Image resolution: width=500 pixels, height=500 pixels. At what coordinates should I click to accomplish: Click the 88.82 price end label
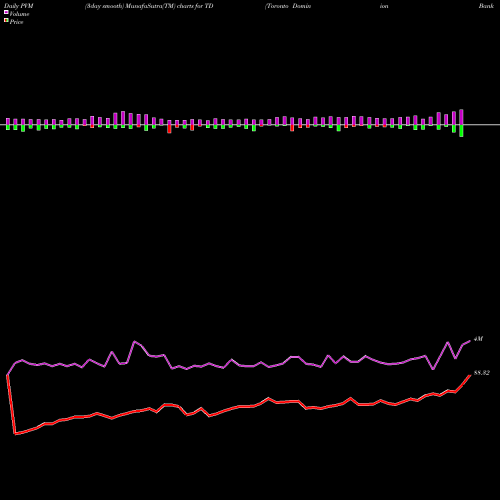point(482,373)
